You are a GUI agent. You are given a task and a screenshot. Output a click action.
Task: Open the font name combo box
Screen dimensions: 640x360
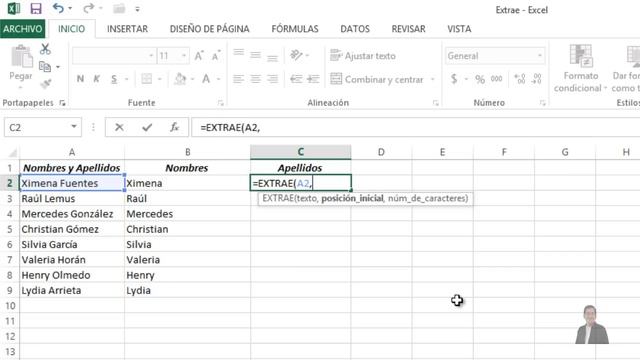[x=114, y=56]
